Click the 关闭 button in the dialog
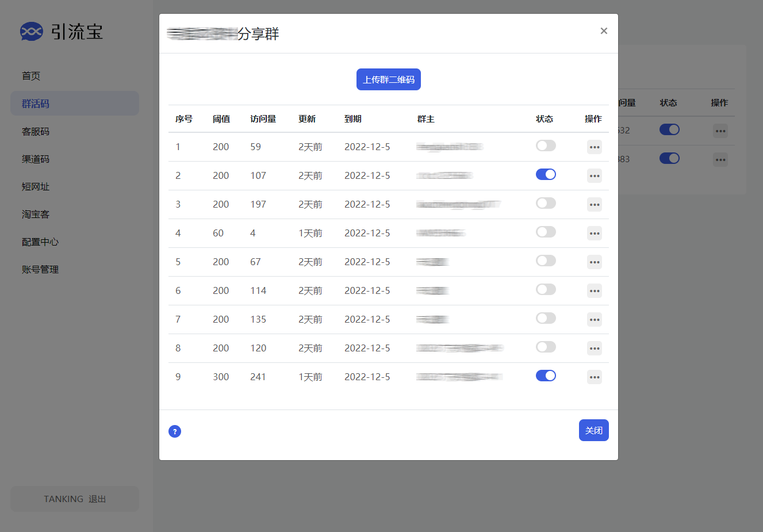The image size is (763, 532). click(593, 430)
